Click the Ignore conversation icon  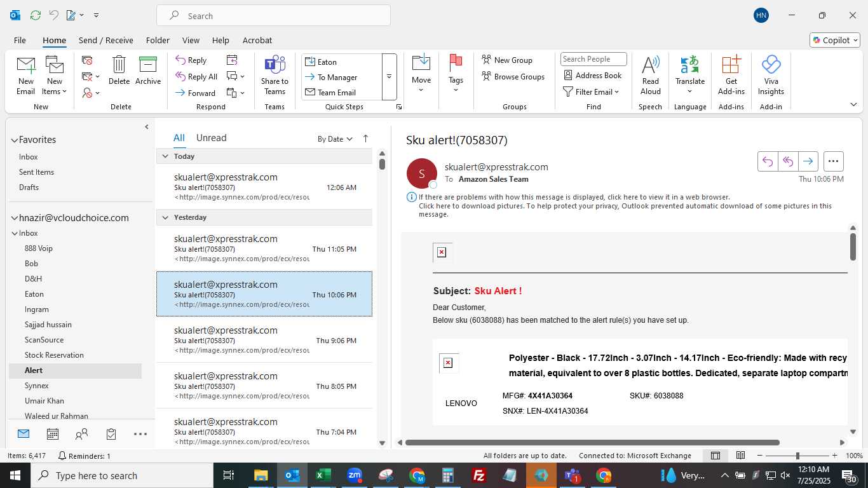point(88,60)
